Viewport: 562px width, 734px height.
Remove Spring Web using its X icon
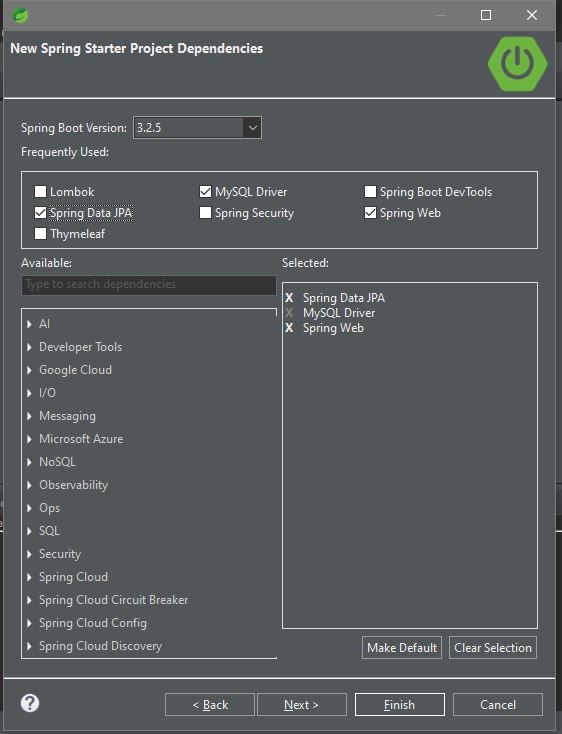tap(289, 328)
